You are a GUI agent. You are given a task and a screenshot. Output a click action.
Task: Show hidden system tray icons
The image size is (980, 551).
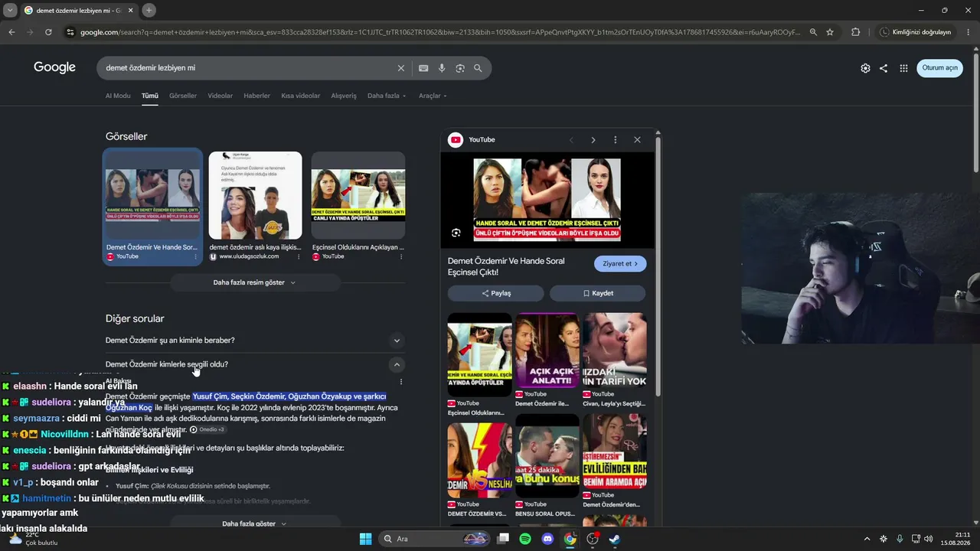[x=867, y=539]
